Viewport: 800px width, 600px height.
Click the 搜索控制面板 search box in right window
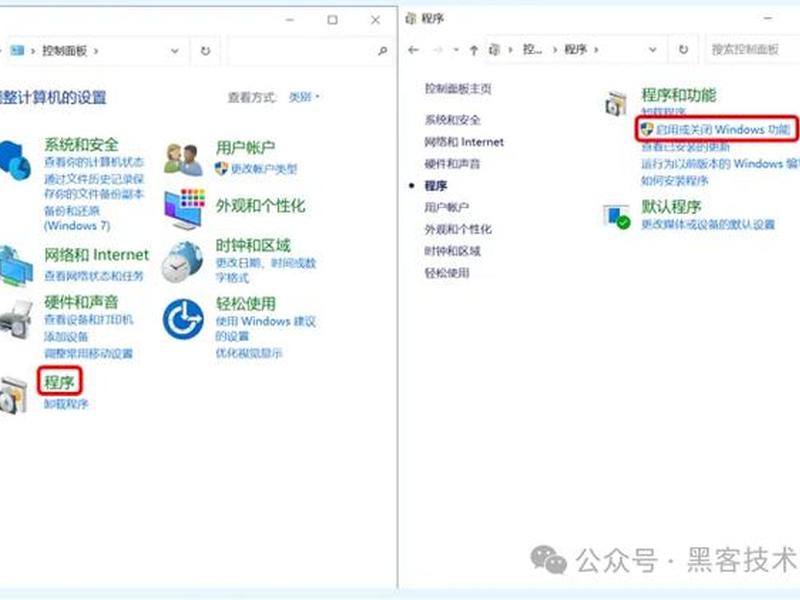(x=753, y=49)
